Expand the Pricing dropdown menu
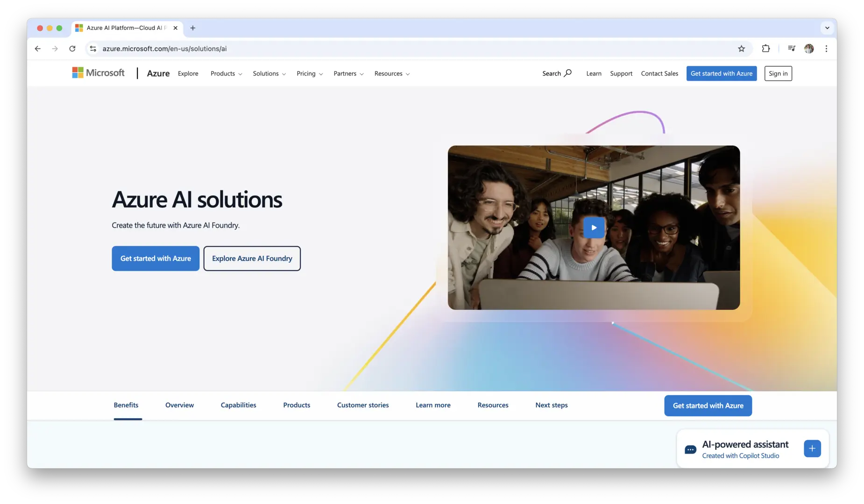864x504 pixels. pos(310,73)
